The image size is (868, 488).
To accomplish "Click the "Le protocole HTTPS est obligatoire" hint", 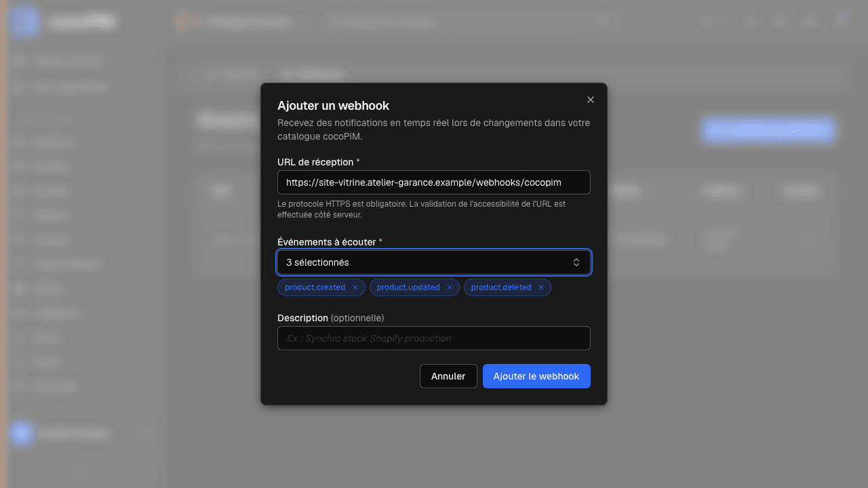I will (421, 209).
